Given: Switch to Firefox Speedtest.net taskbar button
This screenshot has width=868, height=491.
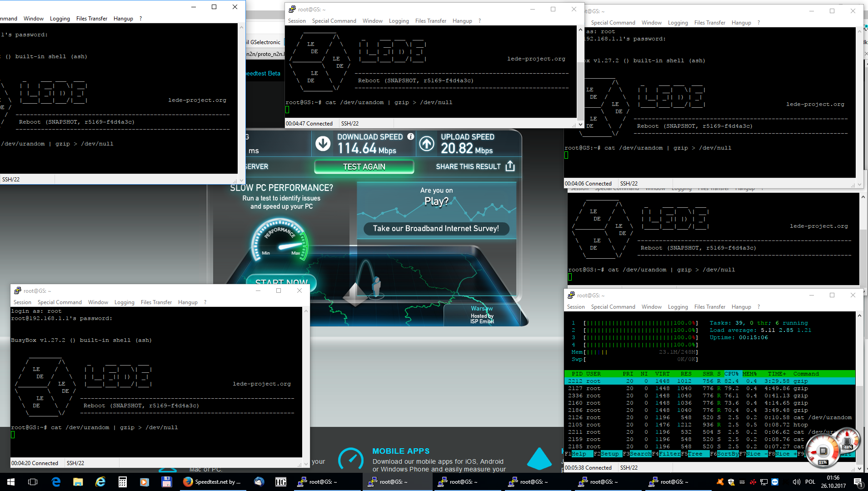Looking at the screenshot, I should point(213,482).
